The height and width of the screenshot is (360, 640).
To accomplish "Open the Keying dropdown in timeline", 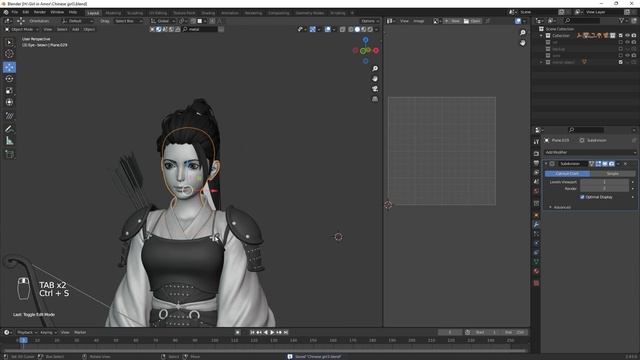I will [x=48, y=332].
